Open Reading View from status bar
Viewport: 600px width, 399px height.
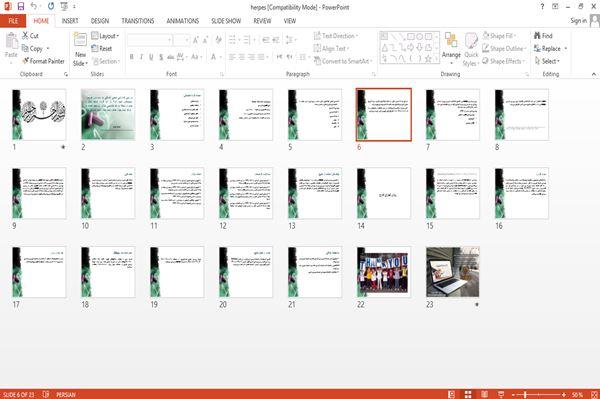484,394
